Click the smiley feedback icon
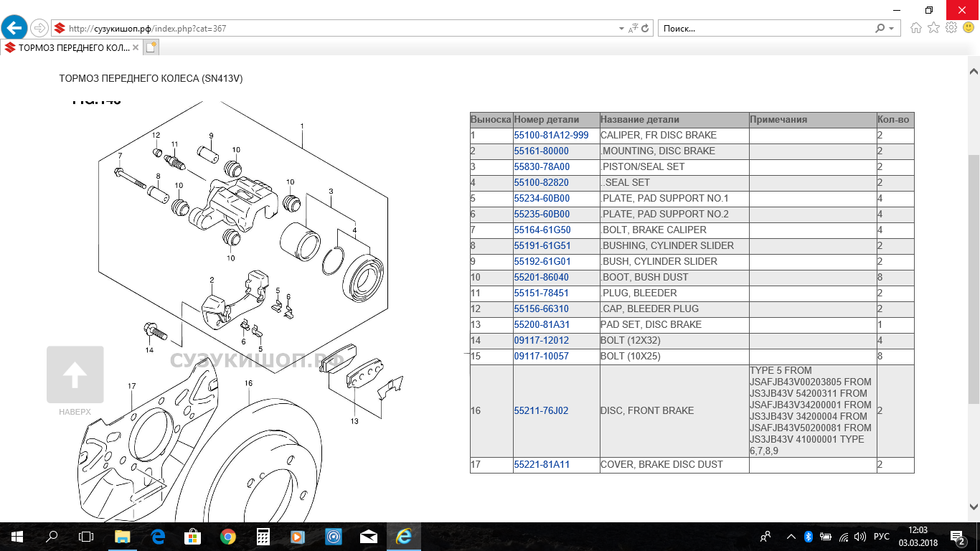 (969, 28)
